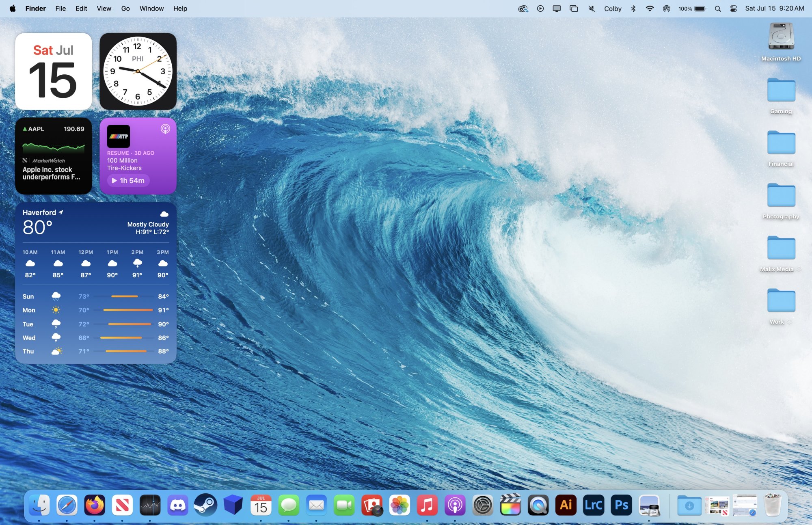
Task: Open Firefox from the Dock
Action: click(95, 505)
